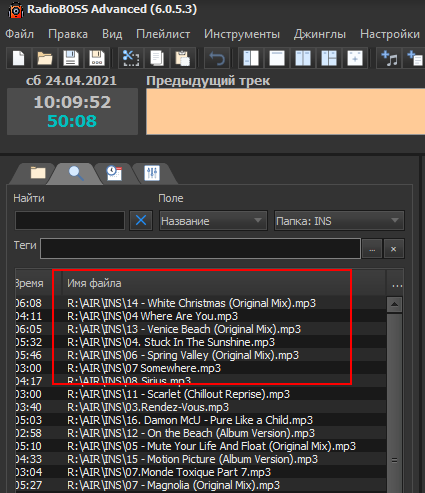Screen dimensions: 425x493
Task: Toggle top panel layout icon
Action: pyautogui.click(x=277, y=58)
